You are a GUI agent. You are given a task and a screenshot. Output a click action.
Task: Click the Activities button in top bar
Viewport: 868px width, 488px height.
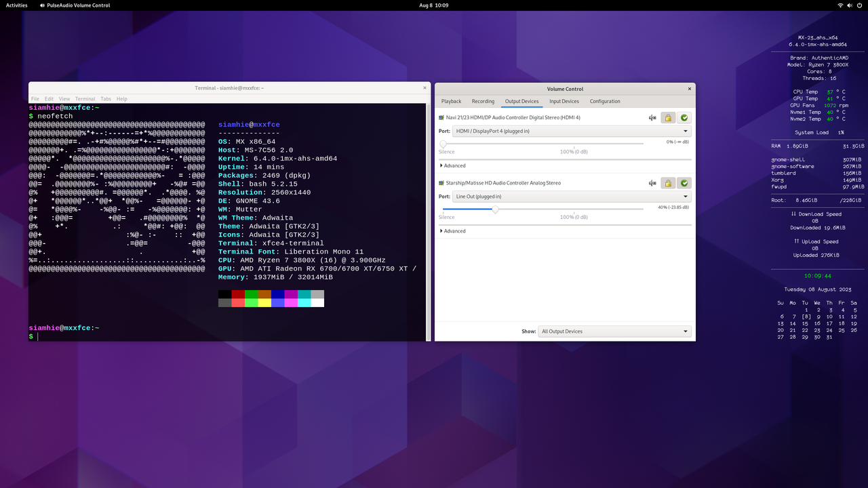(17, 5)
